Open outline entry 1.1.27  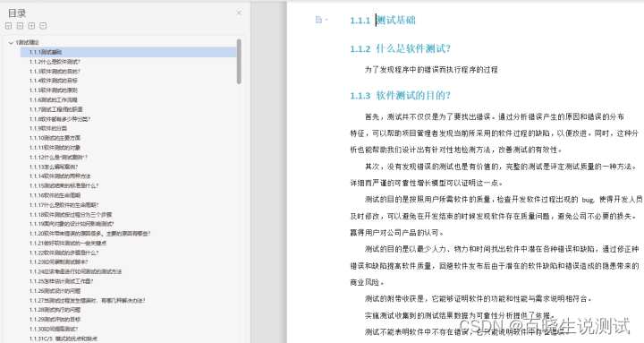point(88,301)
